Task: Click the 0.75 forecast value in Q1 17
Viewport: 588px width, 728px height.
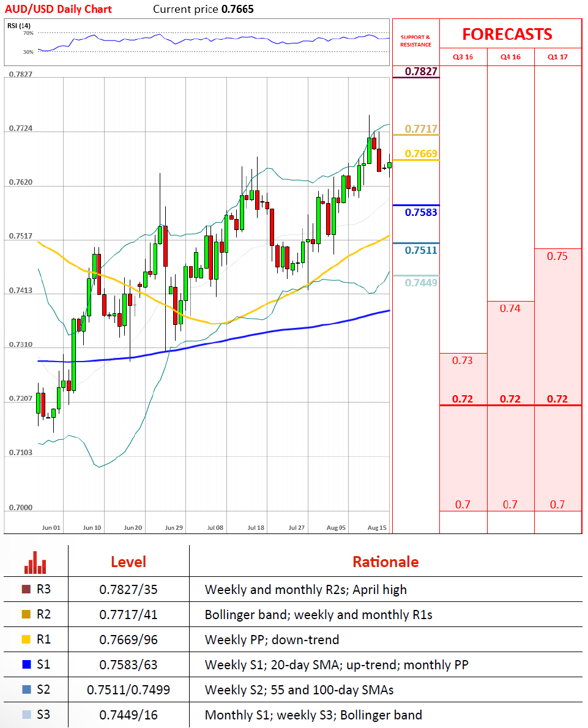Action: click(x=557, y=256)
